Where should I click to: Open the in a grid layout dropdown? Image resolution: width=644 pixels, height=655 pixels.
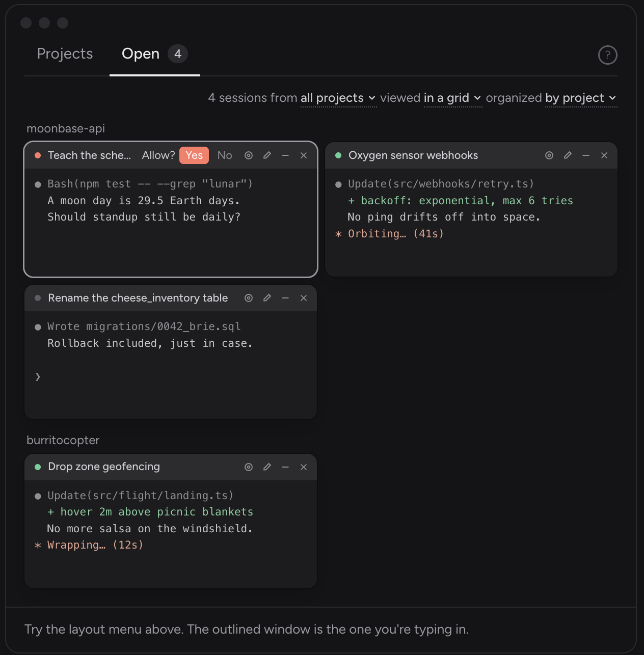point(452,98)
